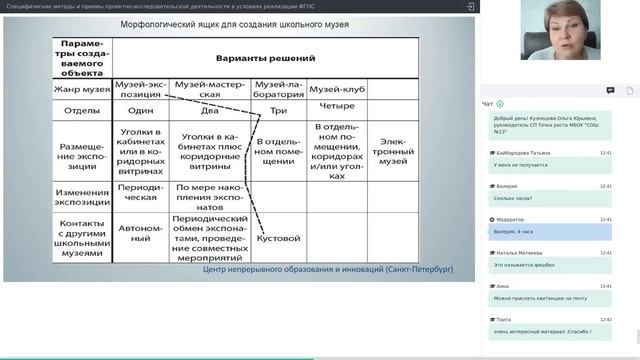Click the webinar title in the top bar
The image size is (640, 360).
tap(160, 7)
